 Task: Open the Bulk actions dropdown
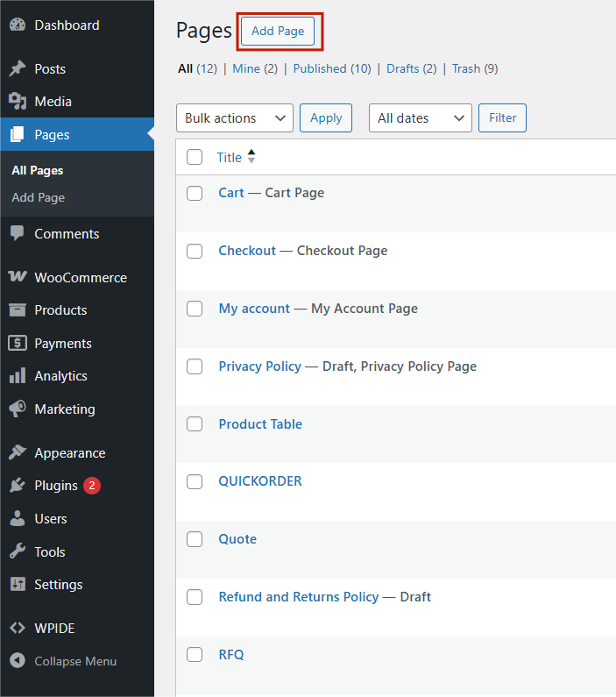(235, 117)
